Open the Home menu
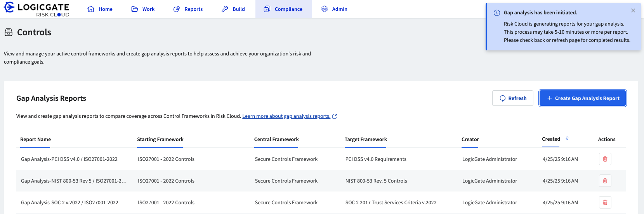 point(100,9)
